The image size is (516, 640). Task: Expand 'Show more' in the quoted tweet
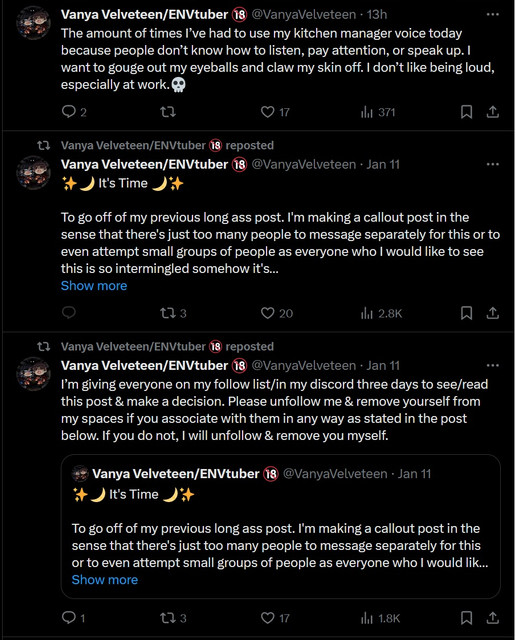pyautogui.click(x=105, y=580)
